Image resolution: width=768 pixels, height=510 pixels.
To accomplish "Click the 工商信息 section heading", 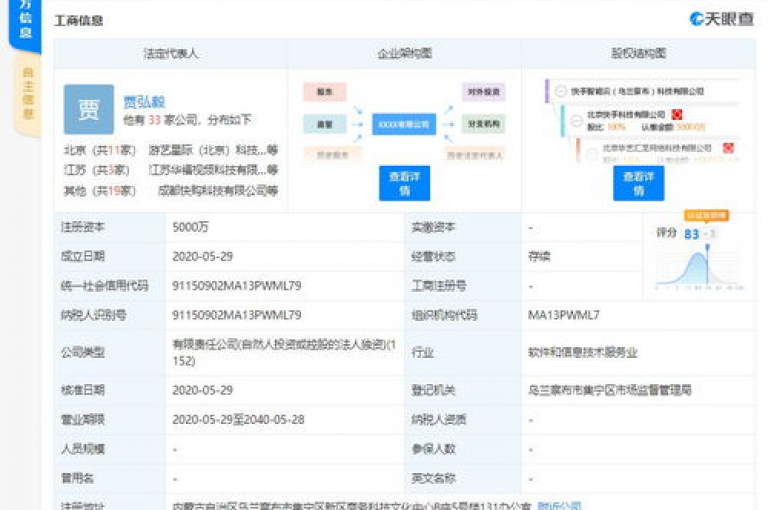I will click(x=79, y=21).
